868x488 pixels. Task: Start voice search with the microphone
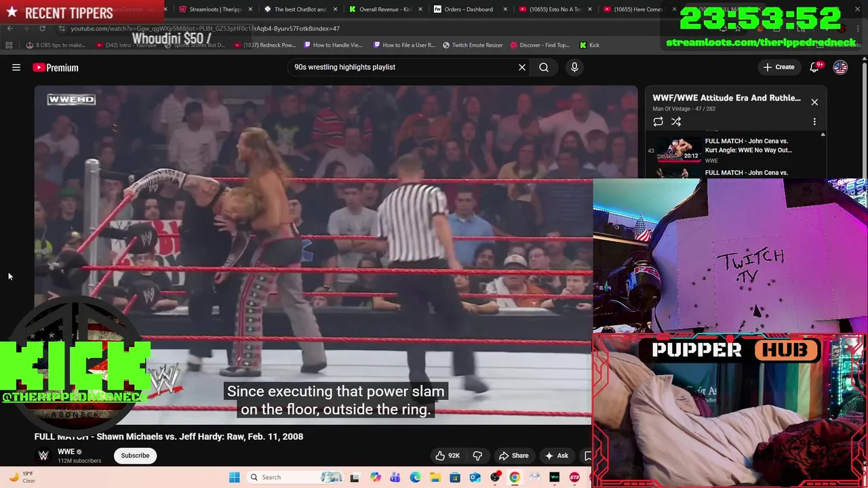[574, 67]
